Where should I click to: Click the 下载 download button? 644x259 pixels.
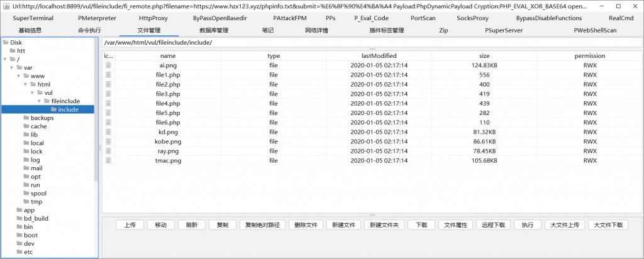coord(421,225)
